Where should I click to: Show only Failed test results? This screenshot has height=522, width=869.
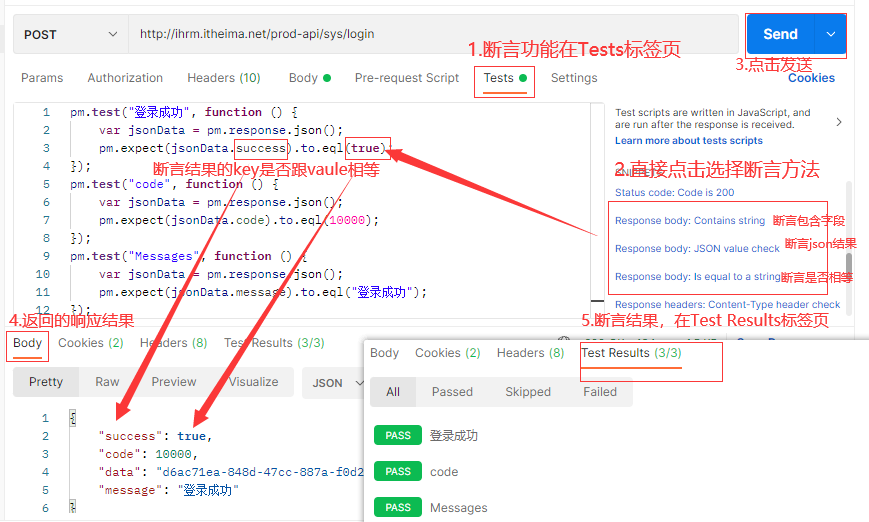[600, 392]
